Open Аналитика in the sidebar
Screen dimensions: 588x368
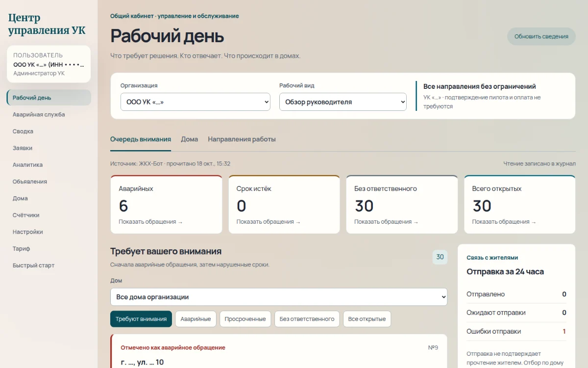49,165
